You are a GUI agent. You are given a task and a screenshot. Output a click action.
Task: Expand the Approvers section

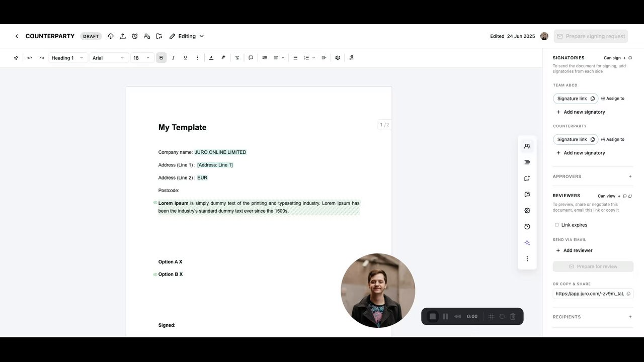pos(630,176)
